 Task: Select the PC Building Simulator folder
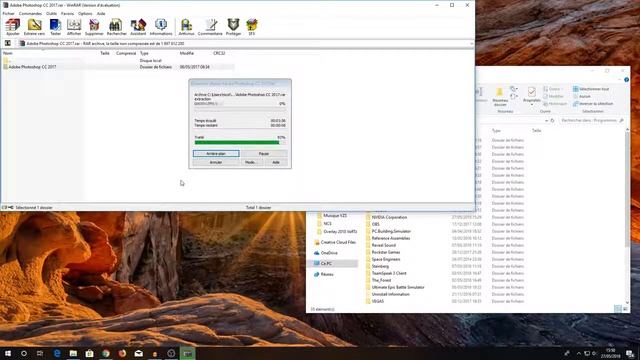point(388,231)
